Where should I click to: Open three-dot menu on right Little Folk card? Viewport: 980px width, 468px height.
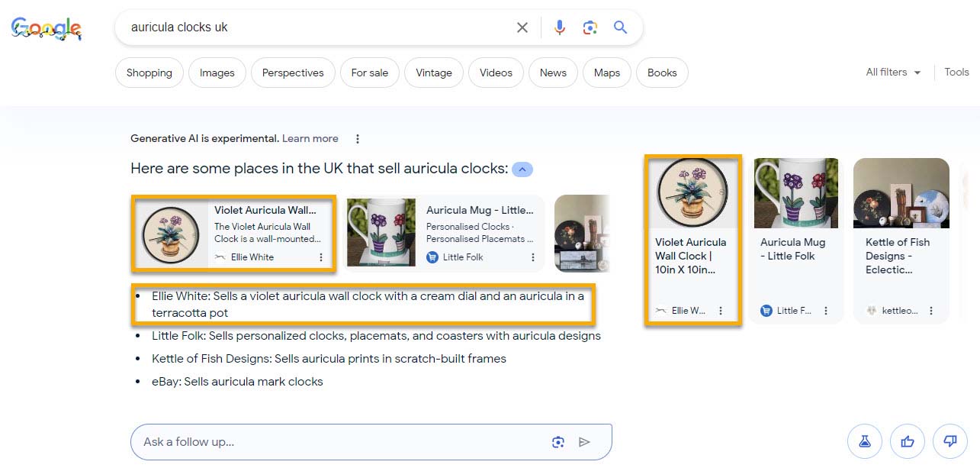pyautogui.click(x=826, y=311)
